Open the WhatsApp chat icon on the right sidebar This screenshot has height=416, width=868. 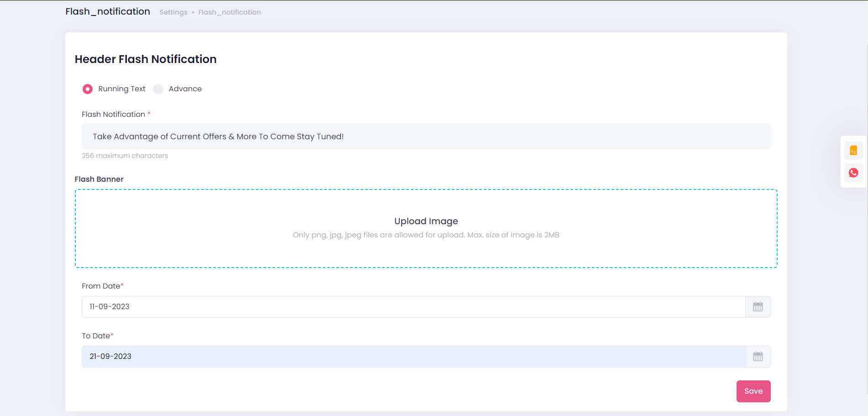pos(853,173)
